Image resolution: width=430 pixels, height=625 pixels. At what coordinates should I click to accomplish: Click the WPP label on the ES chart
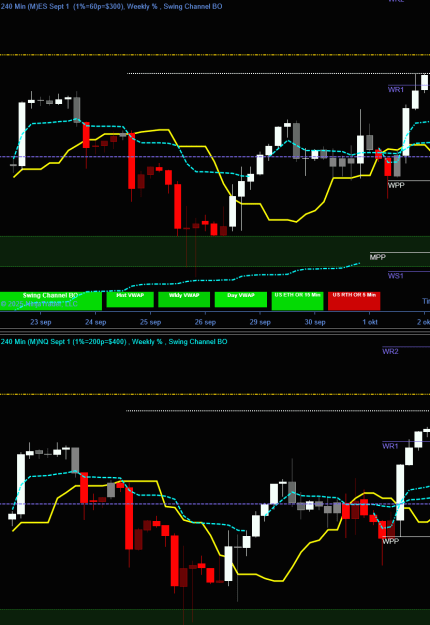[x=396, y=185]
